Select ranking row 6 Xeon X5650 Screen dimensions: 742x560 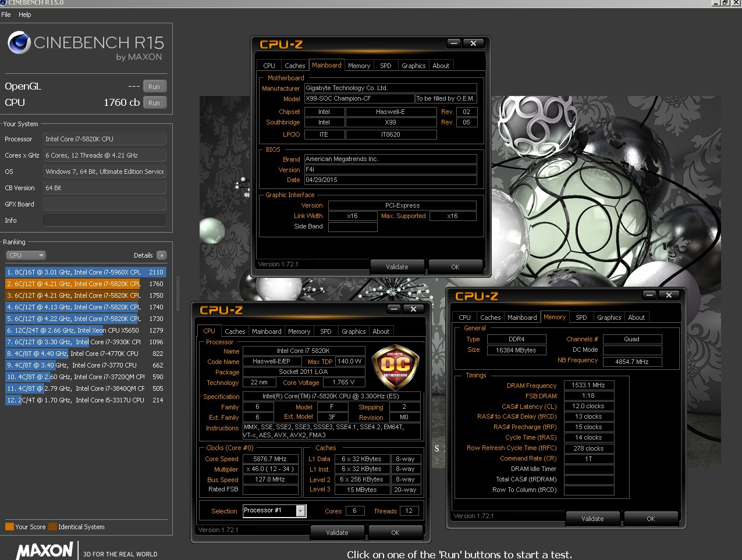86,330
